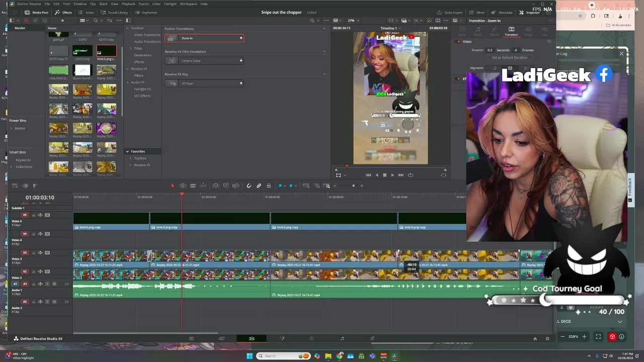
Task: Play the viewer in reverse
Action: coord(376,175)
